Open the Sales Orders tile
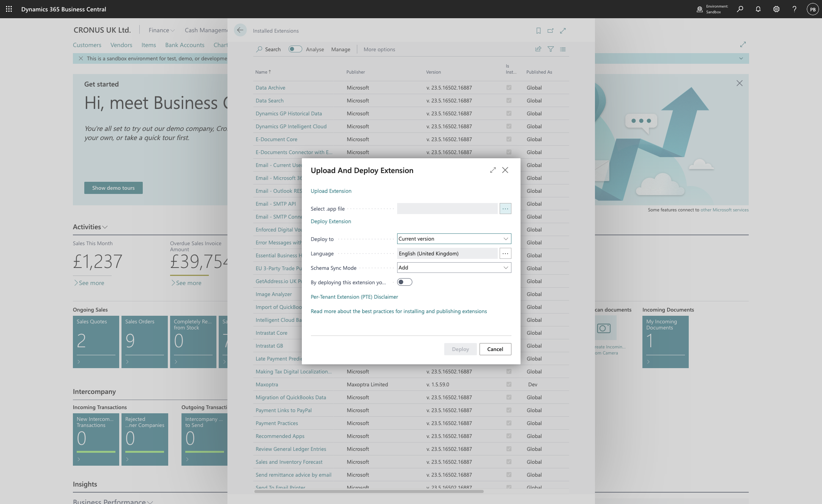 tap(145, 342)
